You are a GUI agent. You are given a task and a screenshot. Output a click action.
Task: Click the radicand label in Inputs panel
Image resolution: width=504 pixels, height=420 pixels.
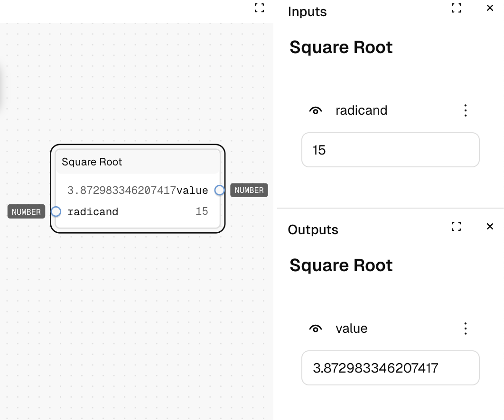(362, 110)
